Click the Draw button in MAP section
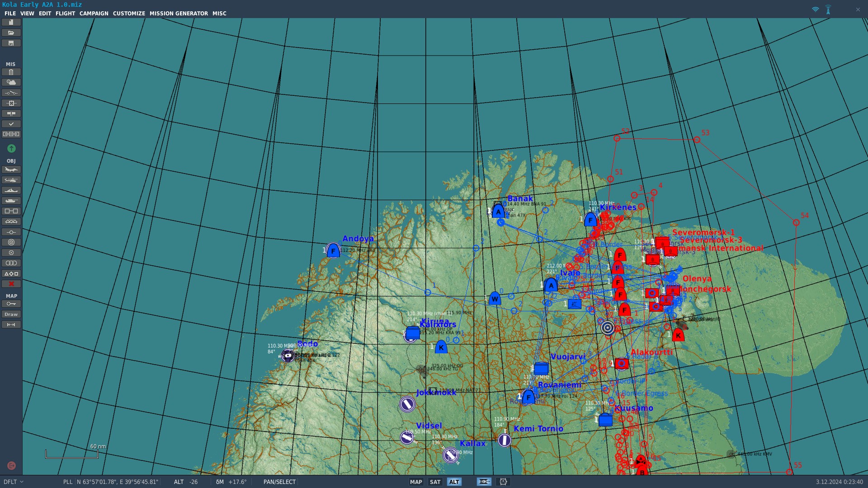 11,314
